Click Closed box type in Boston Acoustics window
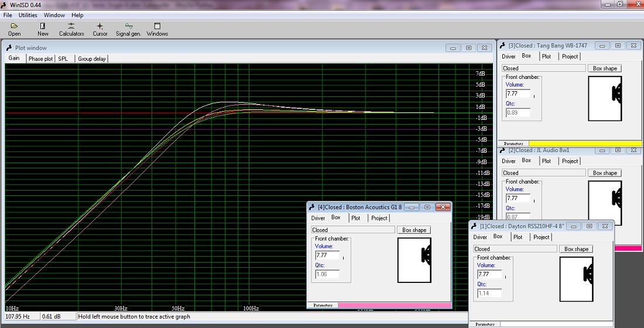This screenshot has height=328, width=644. (x=353, y=230)
